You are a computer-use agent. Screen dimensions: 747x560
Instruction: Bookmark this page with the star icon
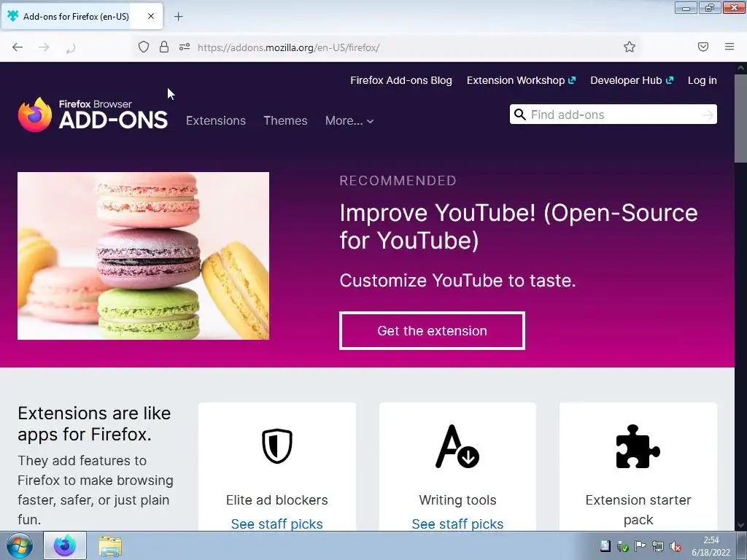[630, 47]
